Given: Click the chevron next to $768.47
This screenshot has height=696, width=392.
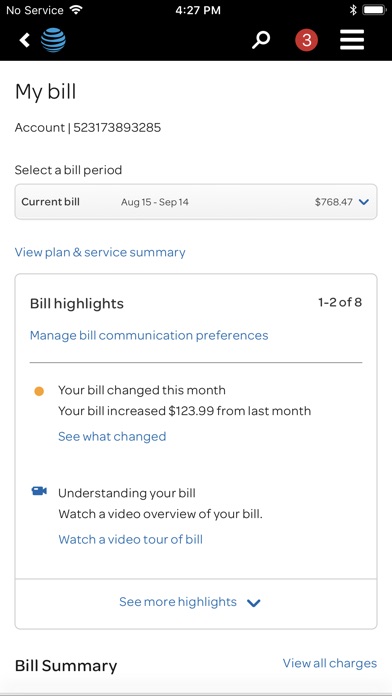Looking at the screenshot, I should point(364,202).
